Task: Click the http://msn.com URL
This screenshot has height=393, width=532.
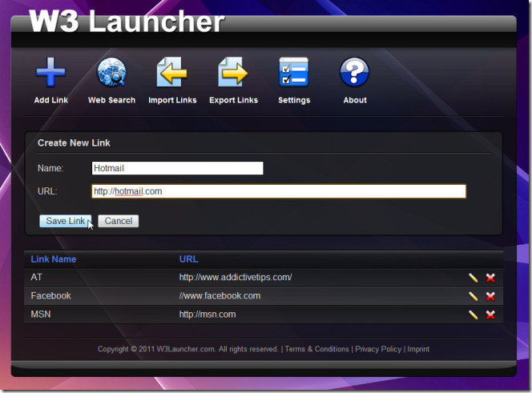Action: [x=208, y=315]
